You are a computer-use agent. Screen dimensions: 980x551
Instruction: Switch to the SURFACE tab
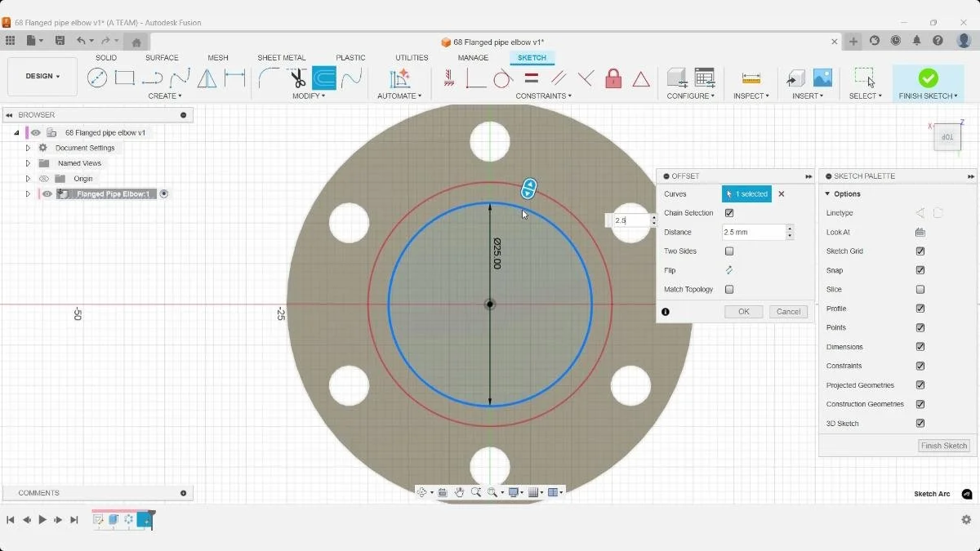point(162,58)
